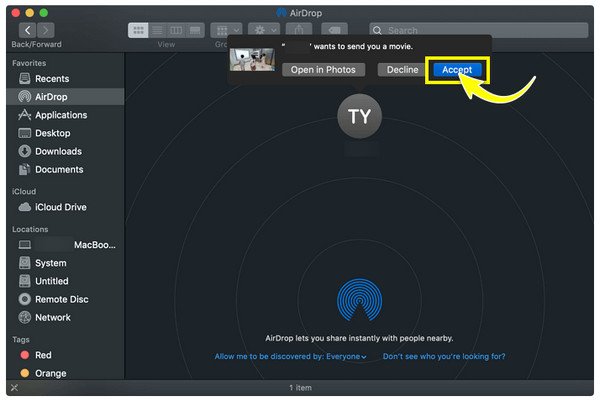
Task: Decline the AirDrop transfer
Action: coord(402,70)
